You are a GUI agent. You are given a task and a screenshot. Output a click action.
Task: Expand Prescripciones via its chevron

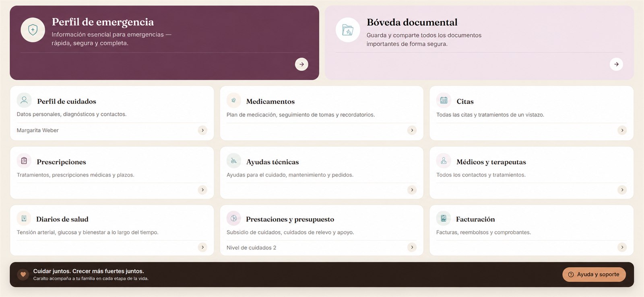pos(202,190)
